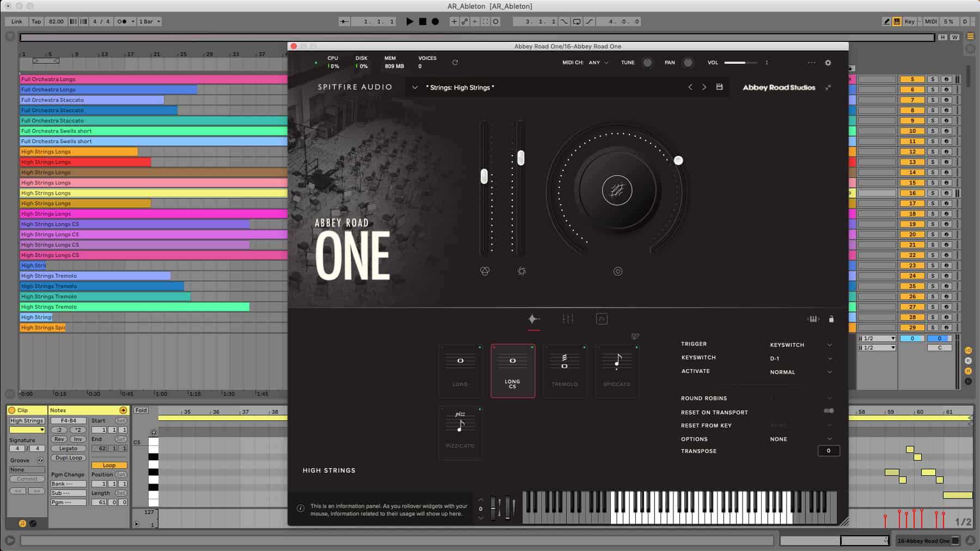Viewport: 980px width, 551px height.
Task: Open the Trigger Keyswitch dropdown
Action: [x=801, y=345]
